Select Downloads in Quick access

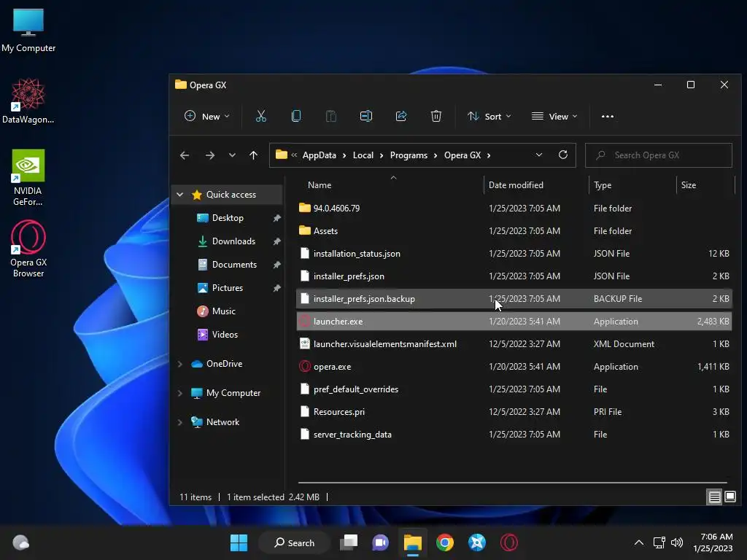pos(234,241)
